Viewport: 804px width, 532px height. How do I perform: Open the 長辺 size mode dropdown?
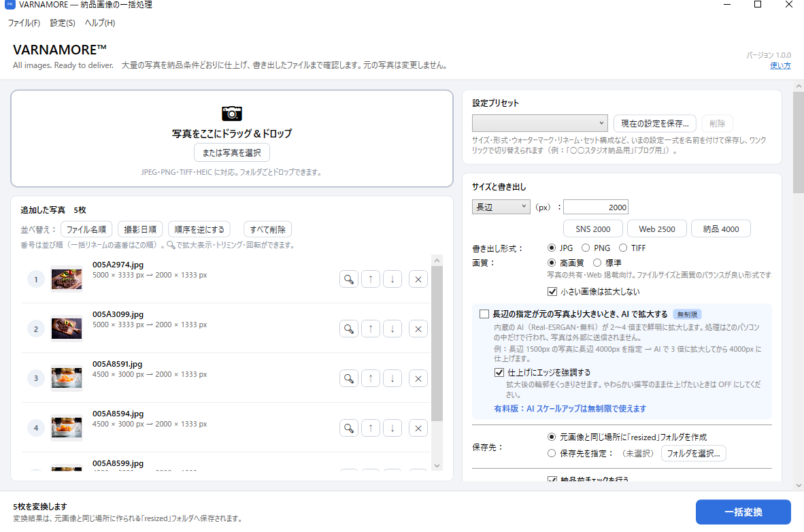pos(501,207)
